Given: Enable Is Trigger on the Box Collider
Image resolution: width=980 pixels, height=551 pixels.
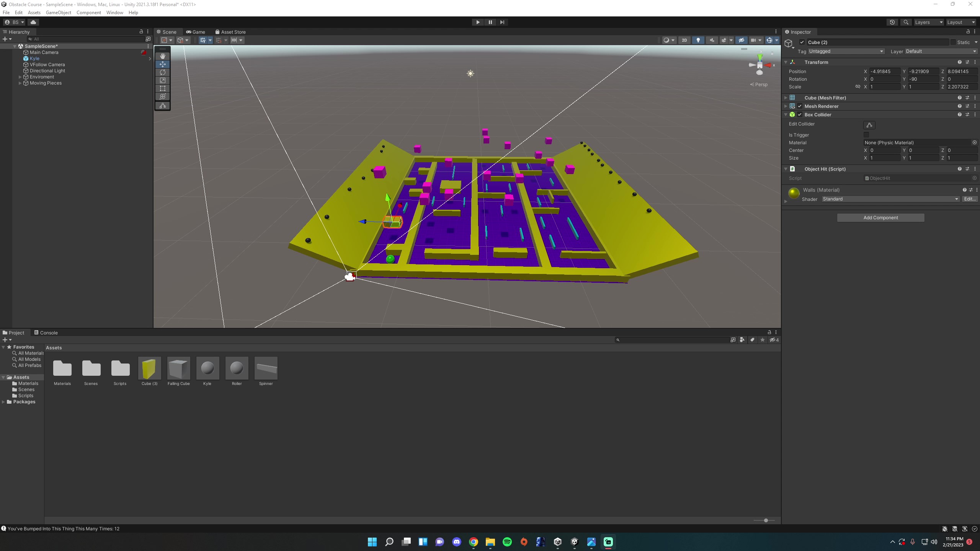Looking at the screenshot, I should coord(866,135).
